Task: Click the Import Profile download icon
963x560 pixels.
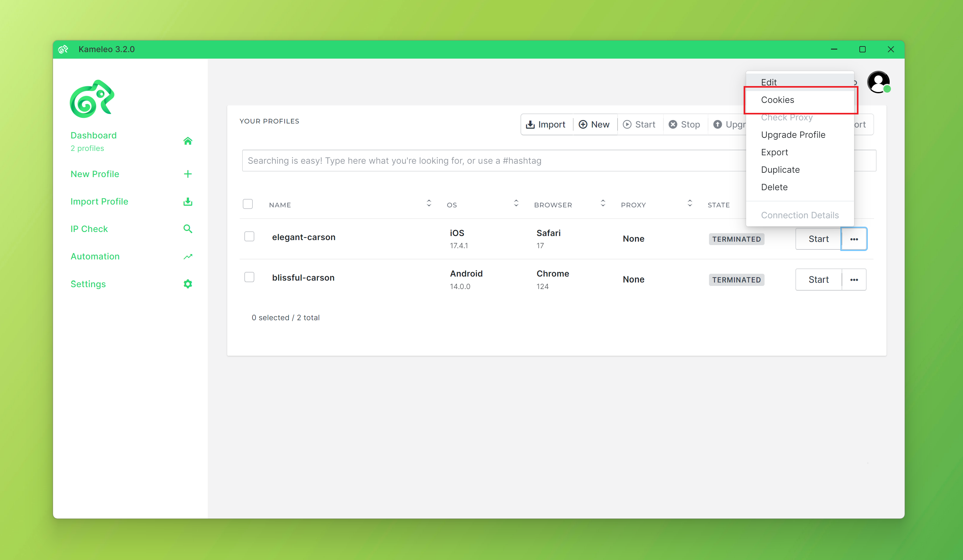Action: [x=188, y=201]
